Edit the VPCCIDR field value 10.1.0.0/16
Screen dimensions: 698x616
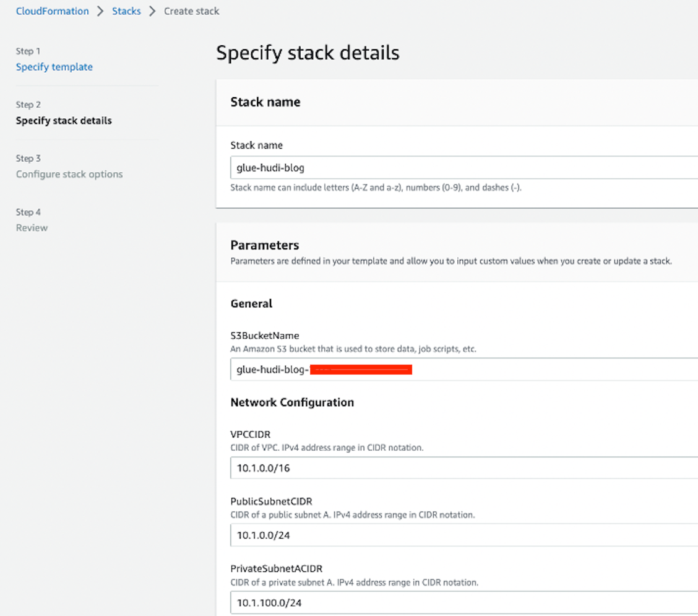[x=464, y=468]
